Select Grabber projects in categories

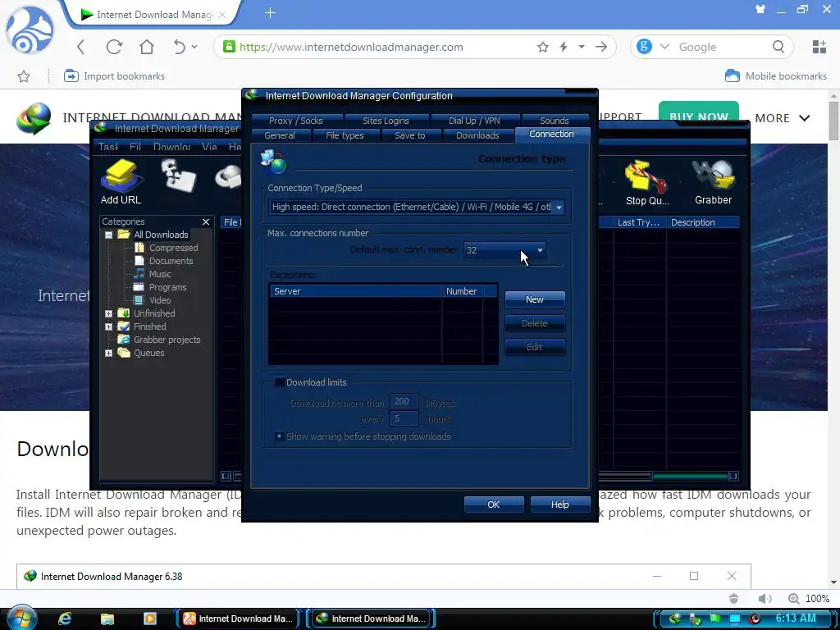[x=167, y=340]
